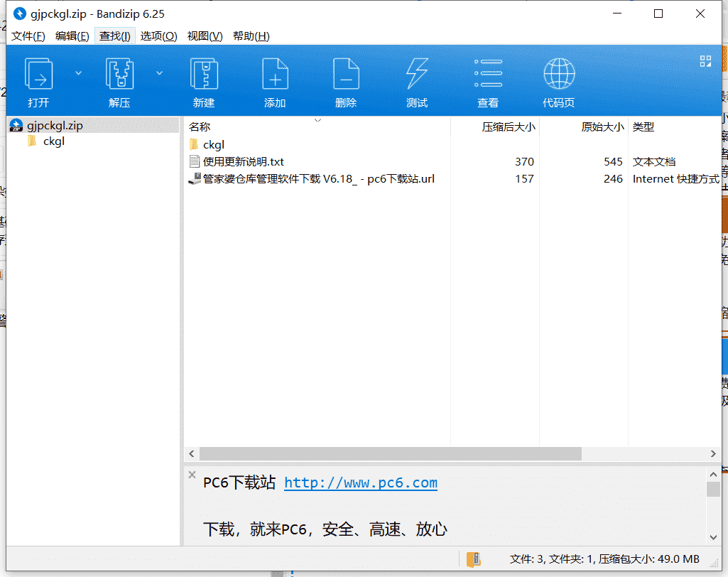Screen dimensions: 728x577
Task: Click the archive icon in the status bar
Action: [474, 559]
